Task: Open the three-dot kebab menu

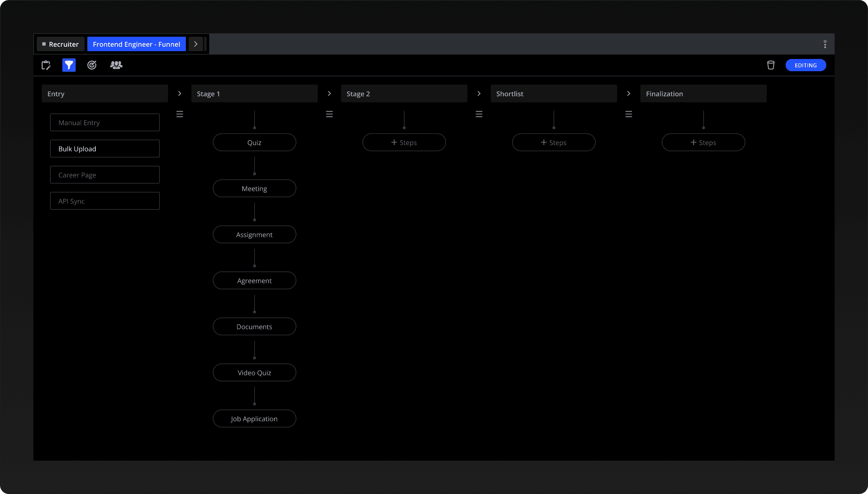Action: [825, 44]
